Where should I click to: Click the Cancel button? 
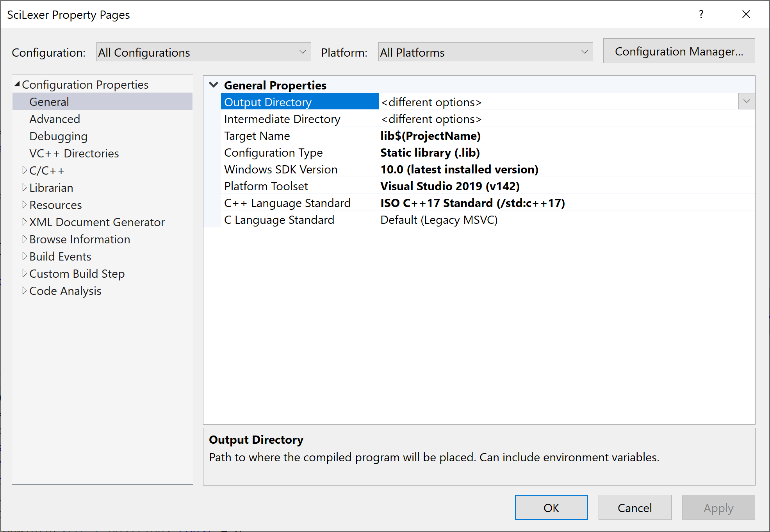point(635,507)
